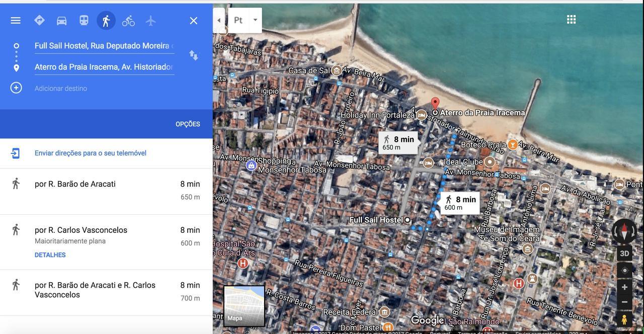
Task: Select route por R. Barão de Aracati
Action: pyautogui.click(x=106, y=191)
